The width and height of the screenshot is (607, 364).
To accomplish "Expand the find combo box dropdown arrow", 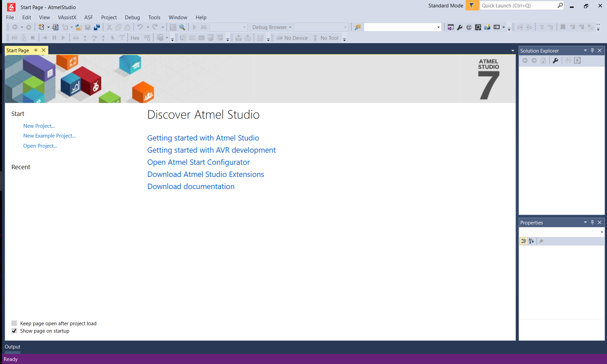I will coord(438,27).
